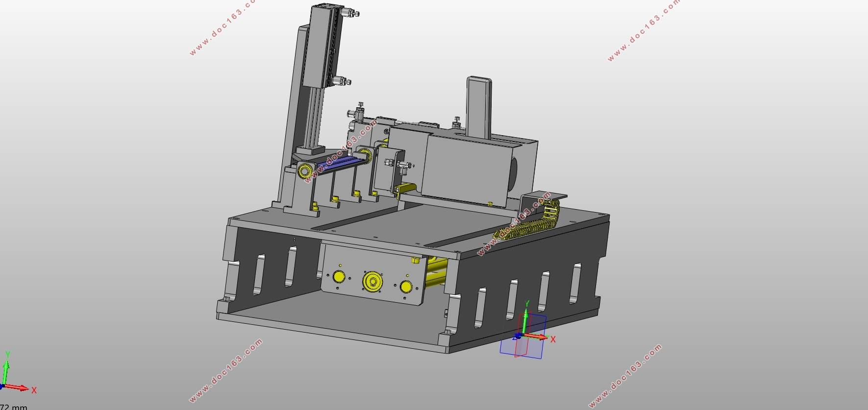
Task: Select the yellow cable drag chain
Action: (x=527, y=220)
